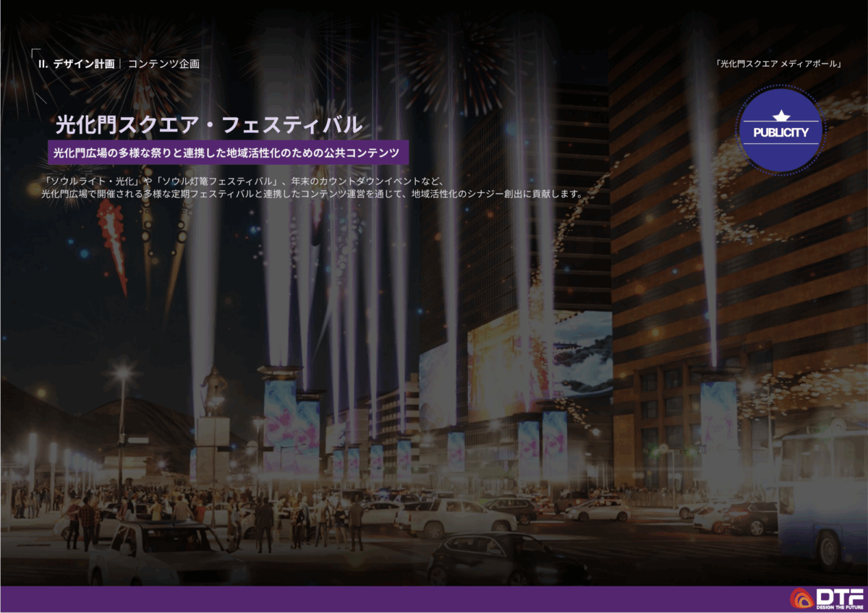This screenshot has height=613, width=868.
Task: Select the large media screen on the building
Action: 539,354
